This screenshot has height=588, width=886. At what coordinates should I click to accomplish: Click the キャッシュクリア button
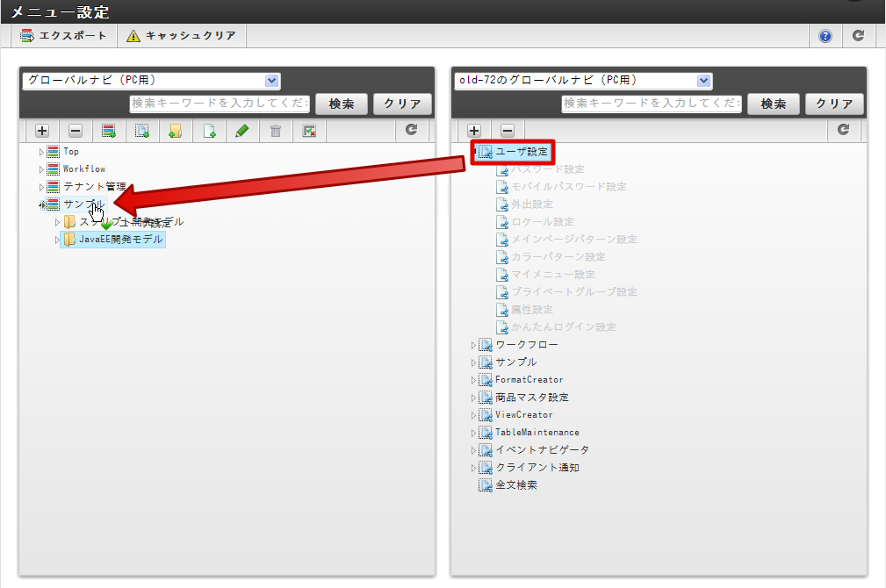[x=182, y=36]
